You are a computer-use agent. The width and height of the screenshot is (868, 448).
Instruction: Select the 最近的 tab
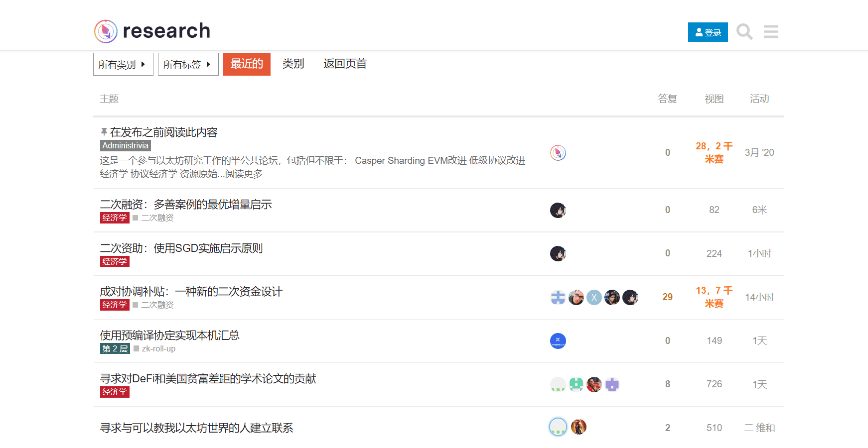coord(247,64)
